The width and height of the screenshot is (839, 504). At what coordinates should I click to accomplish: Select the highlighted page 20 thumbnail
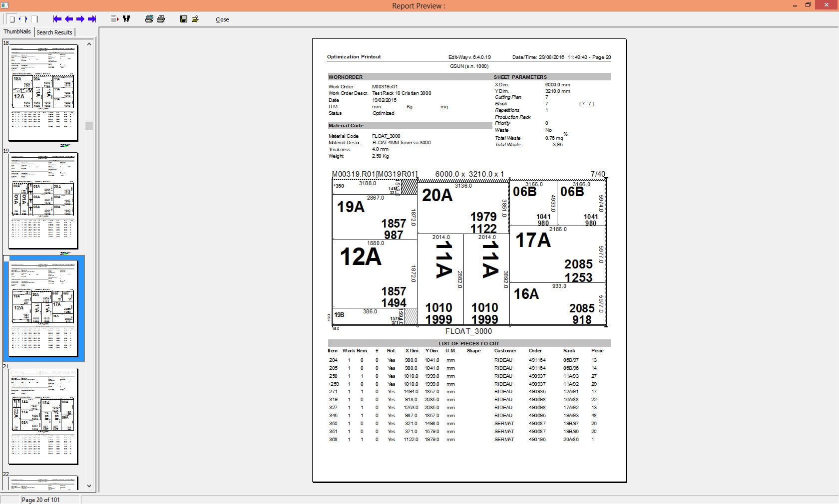point(43,308)
